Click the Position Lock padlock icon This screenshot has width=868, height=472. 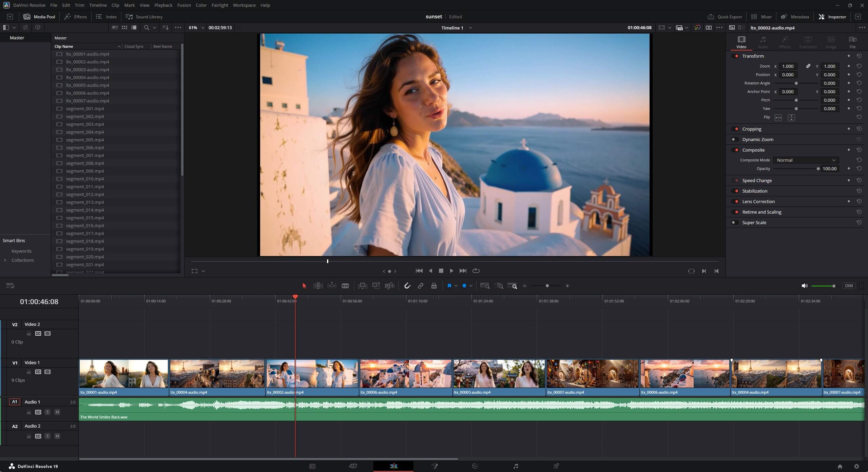click(x=434, y=286)
